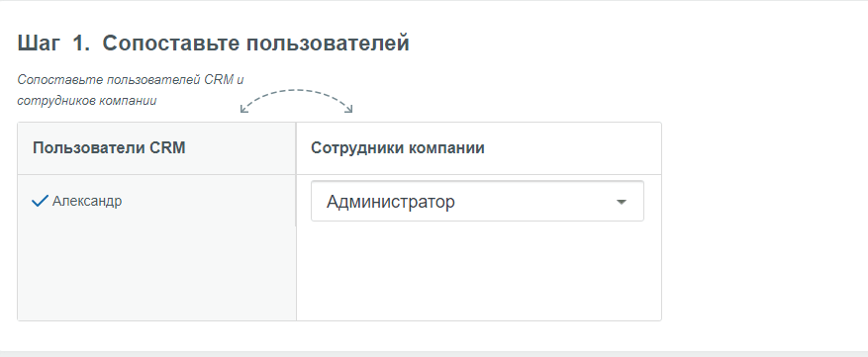This screenshot has width=868, height=357.
Task: Click the blue checkmark beside Александр
Action: (x=41, y=202)
